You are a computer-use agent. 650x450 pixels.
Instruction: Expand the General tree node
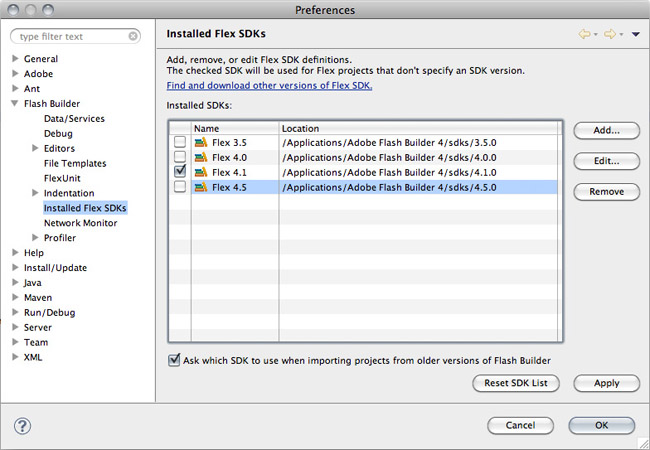[x=15, y=58]
